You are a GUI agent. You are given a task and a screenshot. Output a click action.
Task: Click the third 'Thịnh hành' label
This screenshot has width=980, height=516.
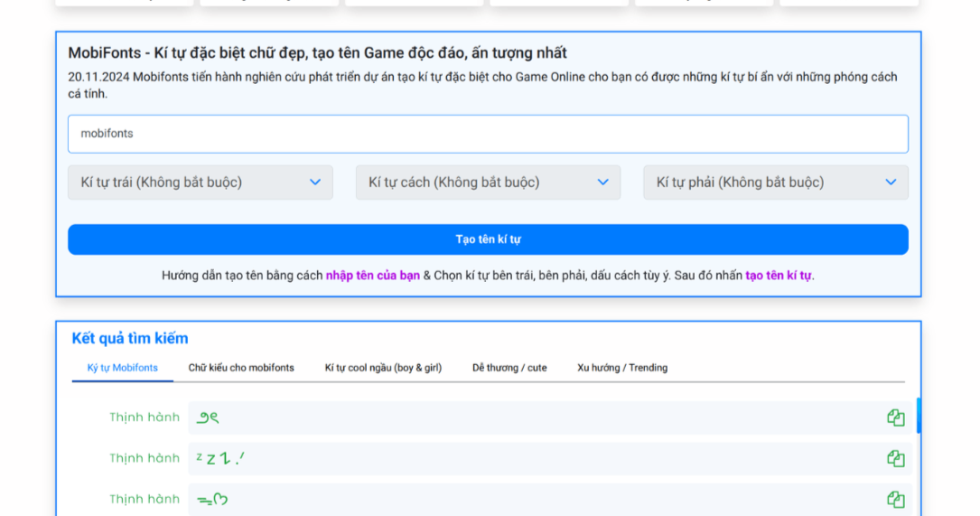(x=145, y=499)
